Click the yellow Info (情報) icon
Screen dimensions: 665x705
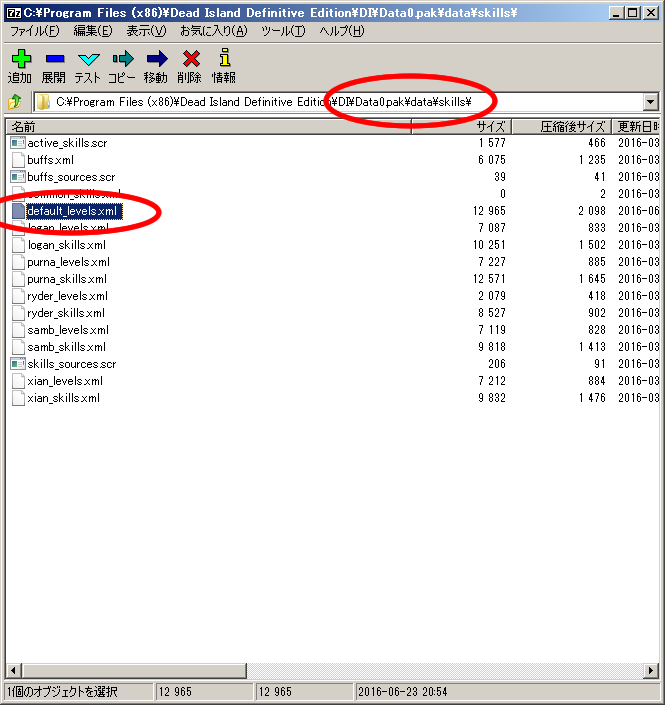(x=224, y=58)
